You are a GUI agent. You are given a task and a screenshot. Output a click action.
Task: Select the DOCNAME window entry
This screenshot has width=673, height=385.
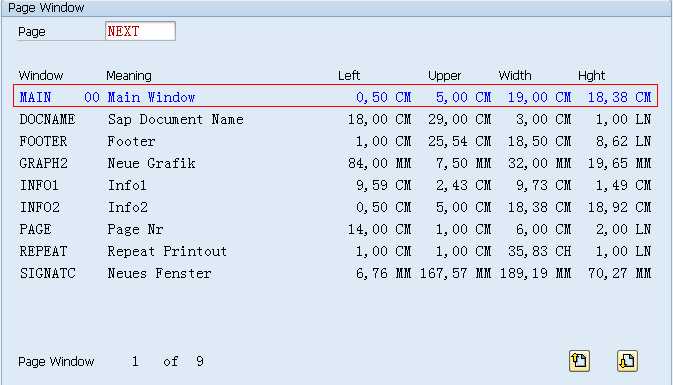click(48, 119)
